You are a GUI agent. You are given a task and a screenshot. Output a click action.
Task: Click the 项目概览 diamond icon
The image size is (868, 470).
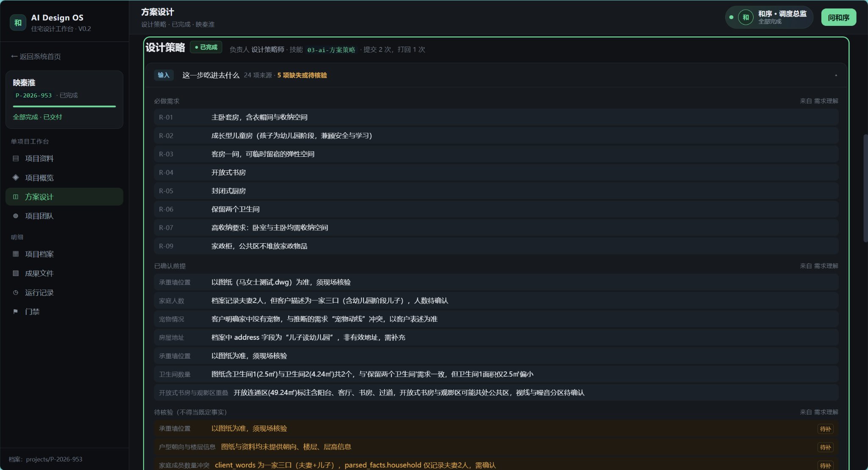[16, 178]
